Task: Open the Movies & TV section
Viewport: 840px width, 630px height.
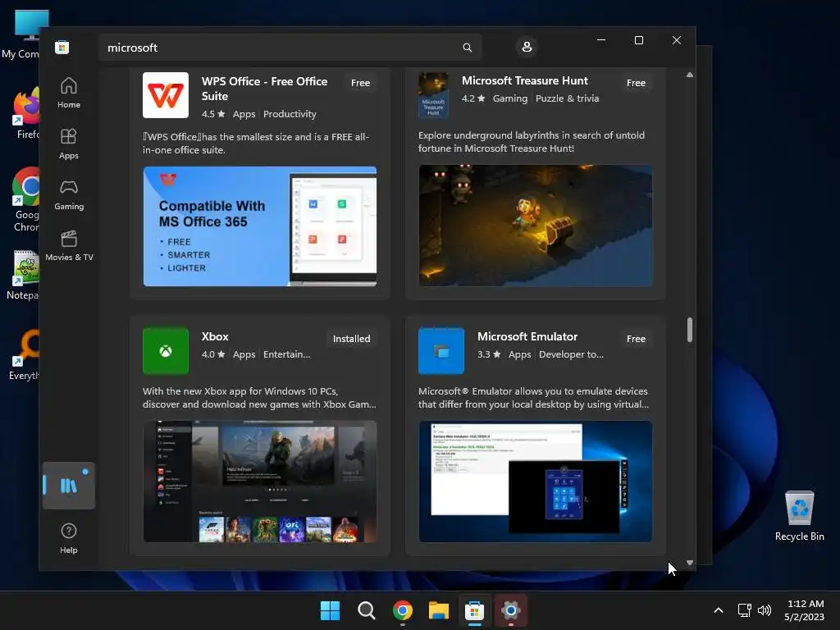Action: tap(69, 245)
